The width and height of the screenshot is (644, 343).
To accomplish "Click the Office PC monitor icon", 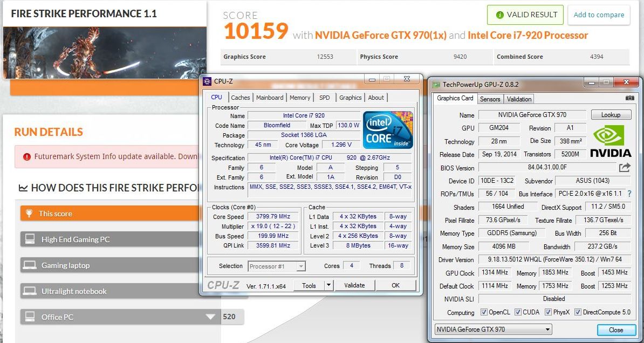I will (x=30, y=317).
